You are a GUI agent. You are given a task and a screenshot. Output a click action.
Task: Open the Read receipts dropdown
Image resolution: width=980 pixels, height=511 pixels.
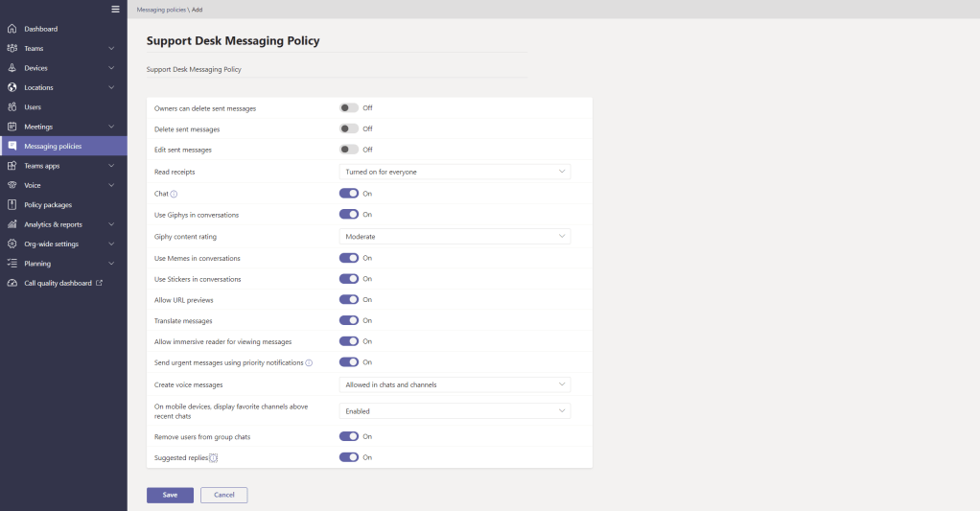[455, 172]
